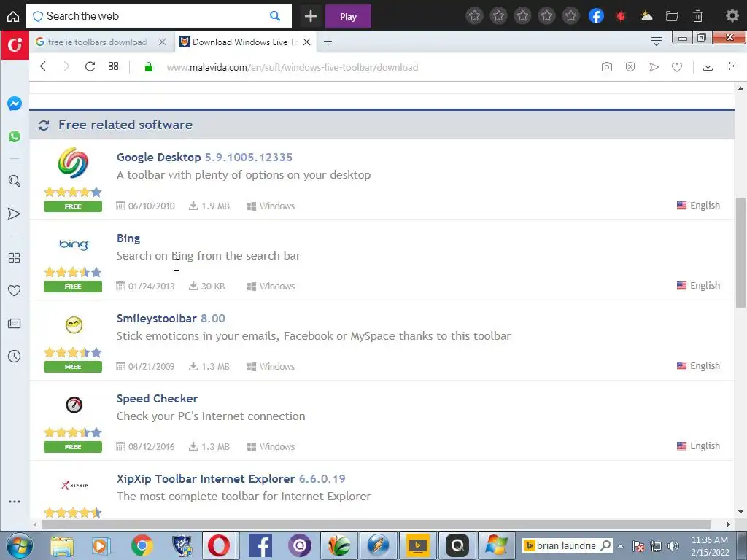Open Messenger in the sidebar
Image resolution: width=747 pixels, height=560 pixels.
pos(15,104)
